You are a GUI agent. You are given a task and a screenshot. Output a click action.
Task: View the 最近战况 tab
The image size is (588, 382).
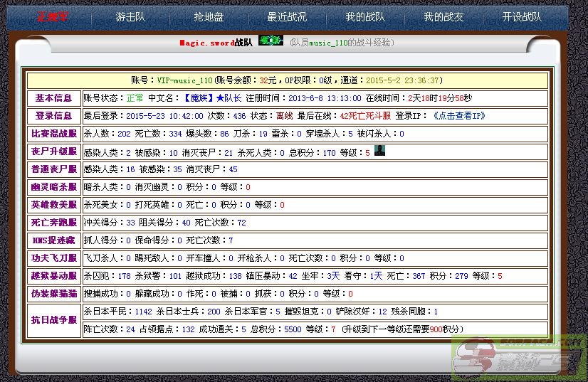click(x=287, y=17)
